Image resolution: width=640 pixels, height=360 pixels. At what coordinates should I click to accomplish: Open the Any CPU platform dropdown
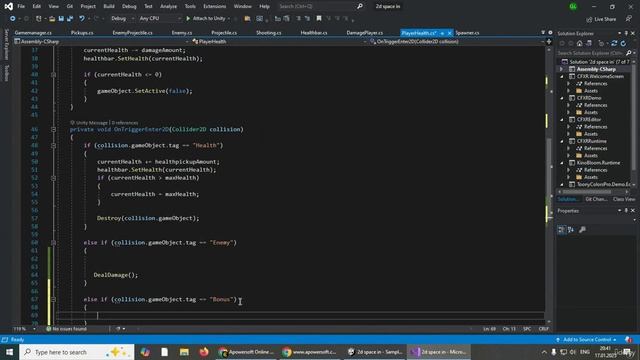point(160,19)
